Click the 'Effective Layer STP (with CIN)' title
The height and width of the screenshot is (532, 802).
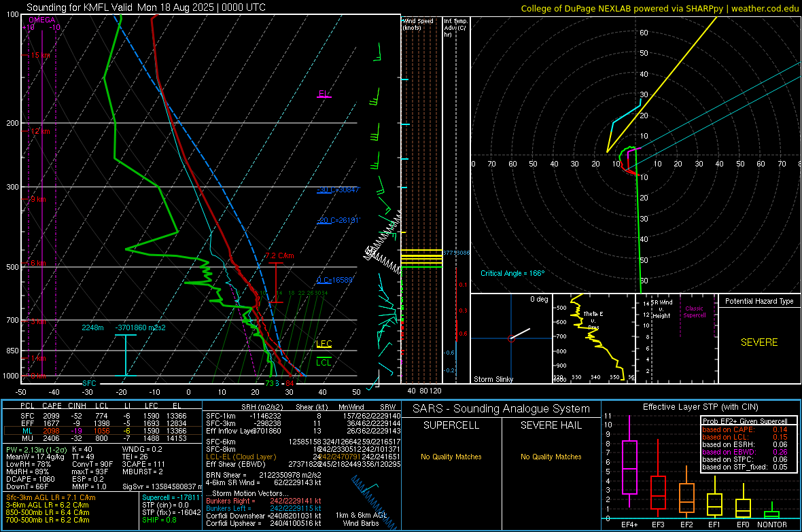(700, 407)
